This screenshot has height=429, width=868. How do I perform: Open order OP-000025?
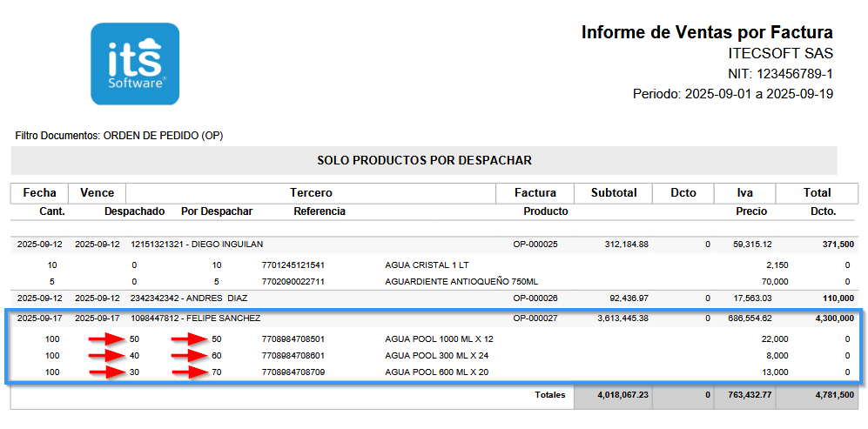(535, 245)
